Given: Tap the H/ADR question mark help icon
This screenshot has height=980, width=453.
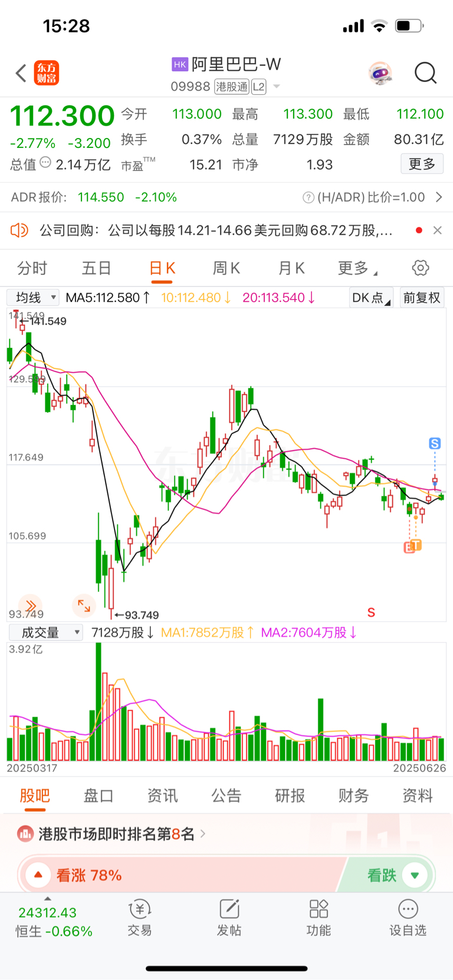Looking at the screenshot, I should pyautogui.click(x=308, y=198).
